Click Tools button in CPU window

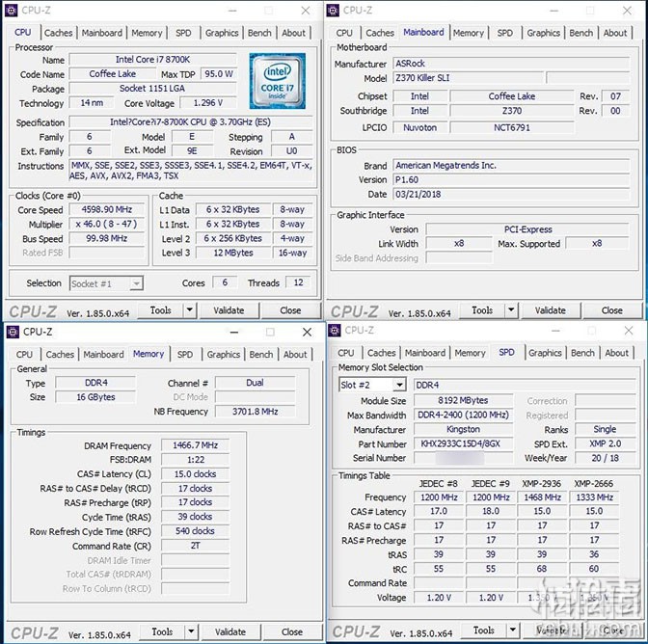(160, 310)
